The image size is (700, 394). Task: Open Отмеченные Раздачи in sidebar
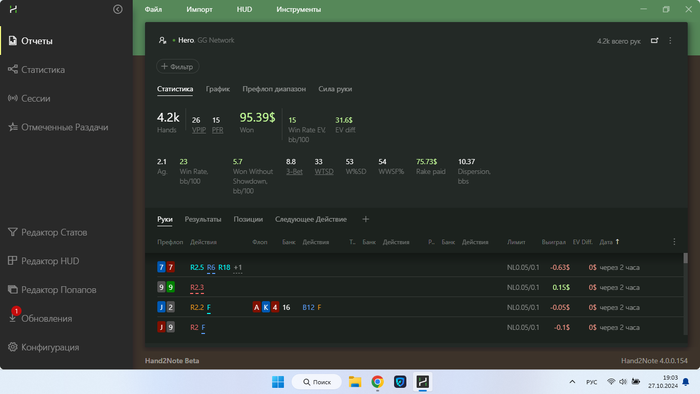click(x=66, y=127)
